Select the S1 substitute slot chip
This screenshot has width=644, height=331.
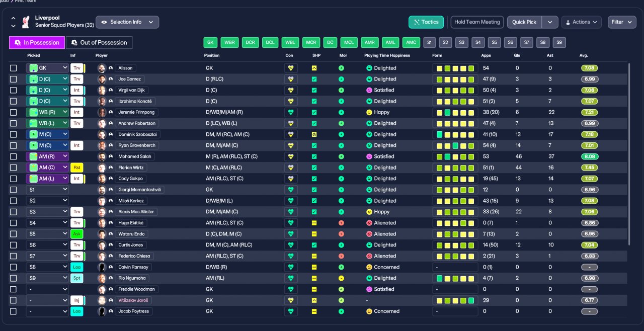click(x=429, y=43)
